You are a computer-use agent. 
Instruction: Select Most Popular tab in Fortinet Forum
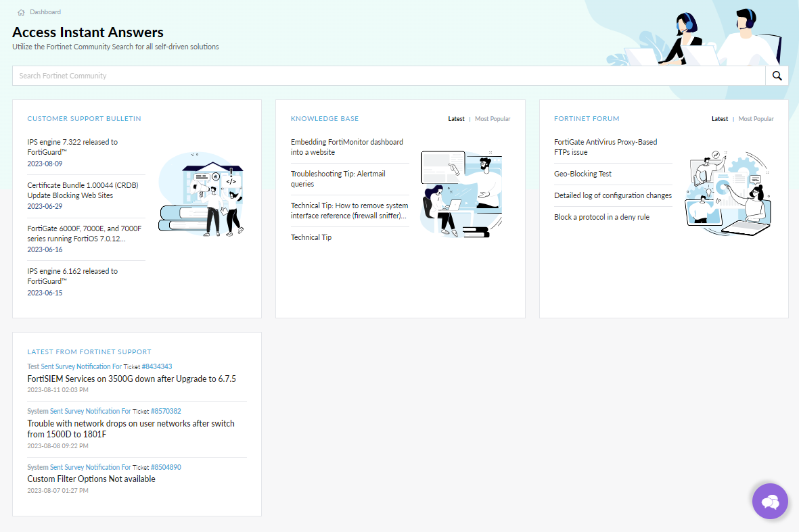(756, 118)
